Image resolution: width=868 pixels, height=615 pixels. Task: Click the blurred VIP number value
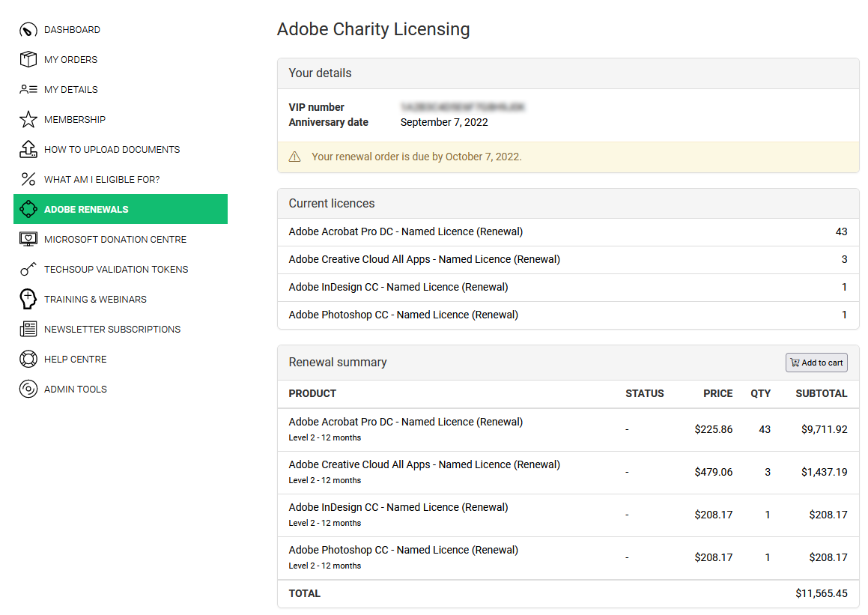pyautogui.click(x=462, y=107)
